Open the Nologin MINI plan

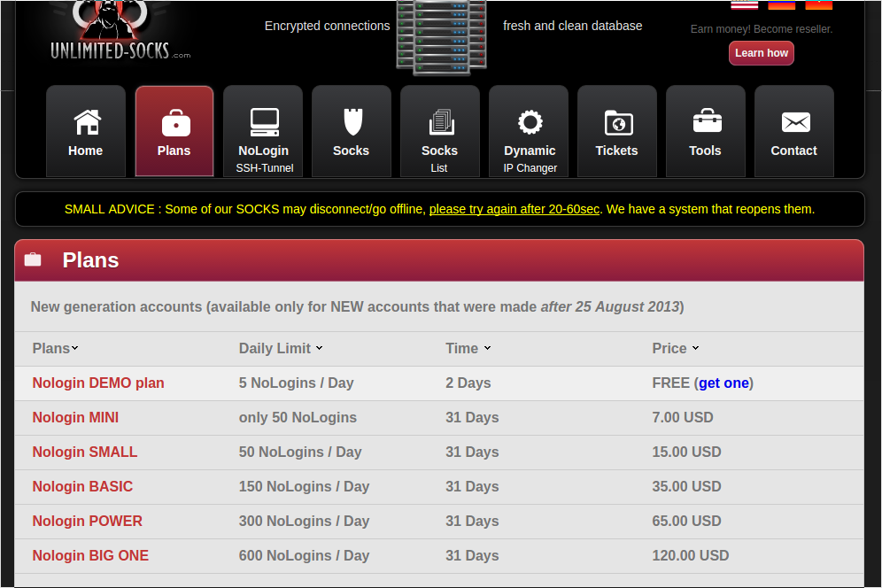(x=75, y=417)
